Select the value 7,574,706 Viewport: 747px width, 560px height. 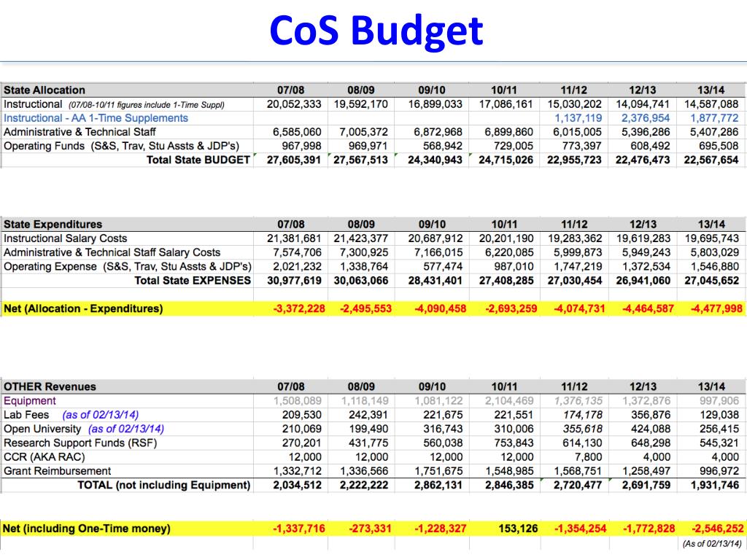tap(297, 252)
